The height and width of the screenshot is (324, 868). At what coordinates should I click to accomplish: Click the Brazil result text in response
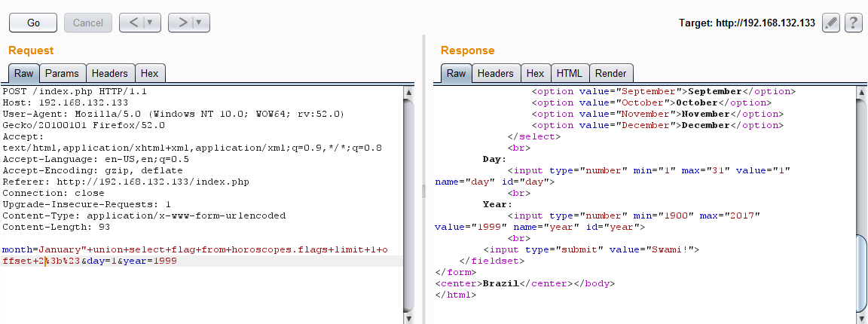pyautogui.click(x=501, y=283)
